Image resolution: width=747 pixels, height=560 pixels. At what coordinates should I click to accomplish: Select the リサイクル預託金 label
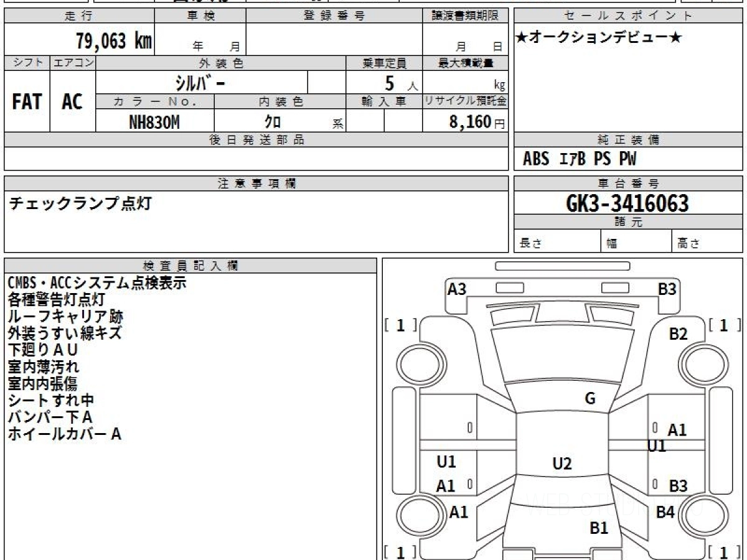pyautogui.click(x=466, y=101)
